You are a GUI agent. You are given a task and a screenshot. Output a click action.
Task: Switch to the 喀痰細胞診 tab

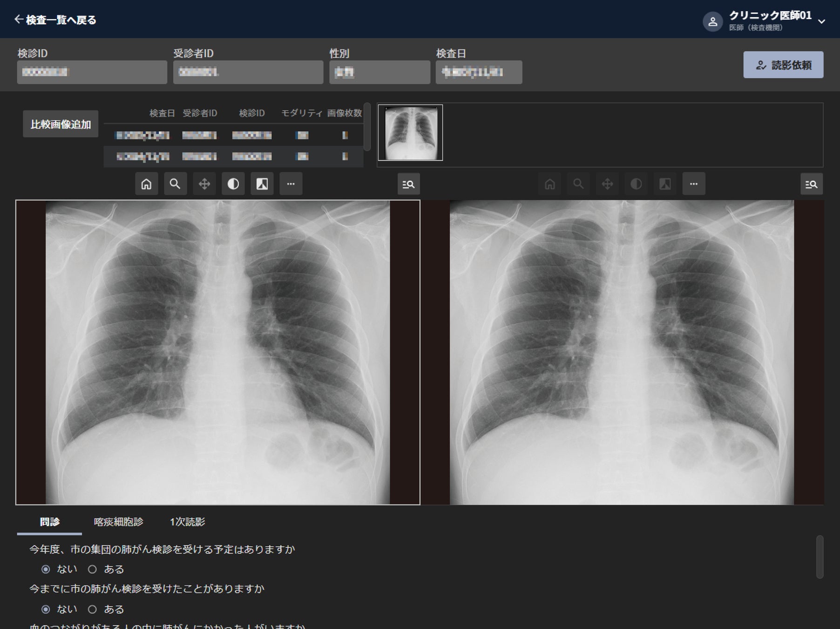point(118,522)
